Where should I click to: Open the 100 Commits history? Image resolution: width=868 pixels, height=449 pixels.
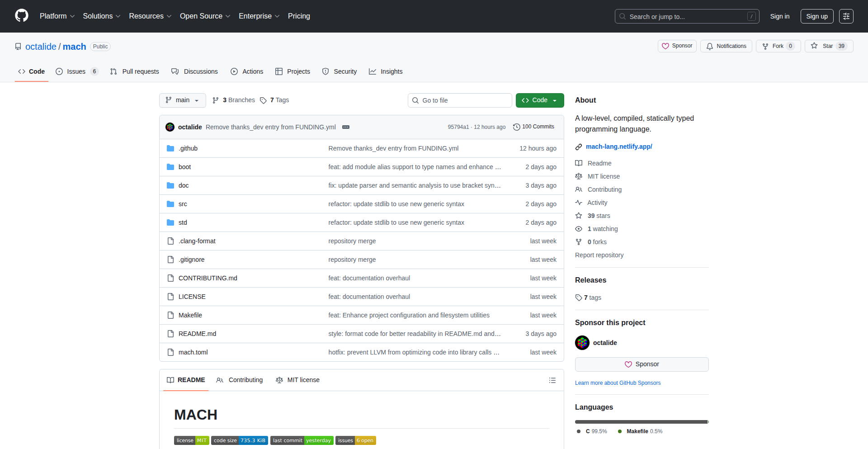[533, 127]
